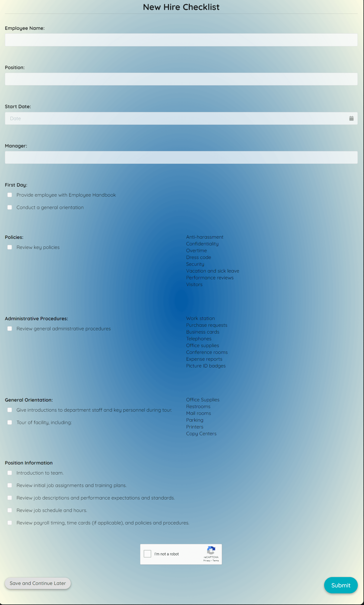
Task: Click the Submit button
Action: 341,585
